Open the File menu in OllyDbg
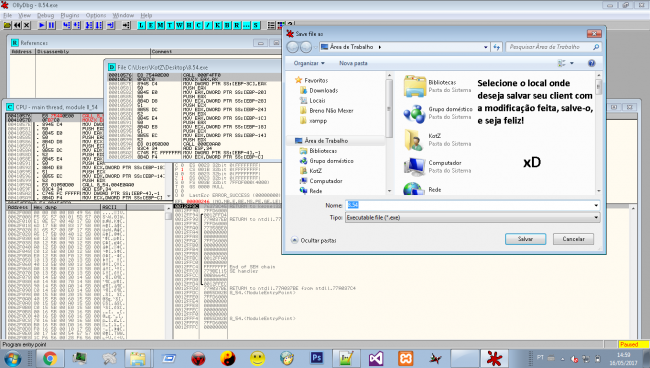The height and width of the screenshot is (368, 650). tap(8, 15)
